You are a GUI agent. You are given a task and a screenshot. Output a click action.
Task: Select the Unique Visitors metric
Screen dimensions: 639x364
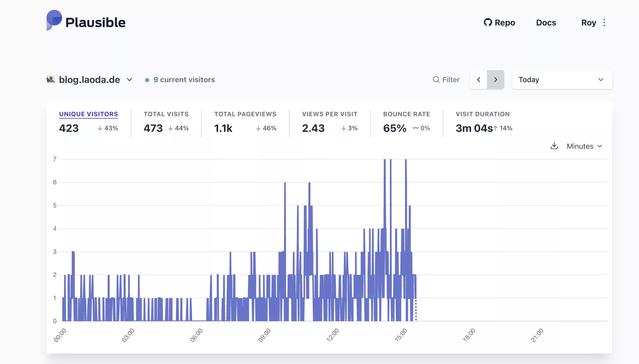(x=88, y=114)
